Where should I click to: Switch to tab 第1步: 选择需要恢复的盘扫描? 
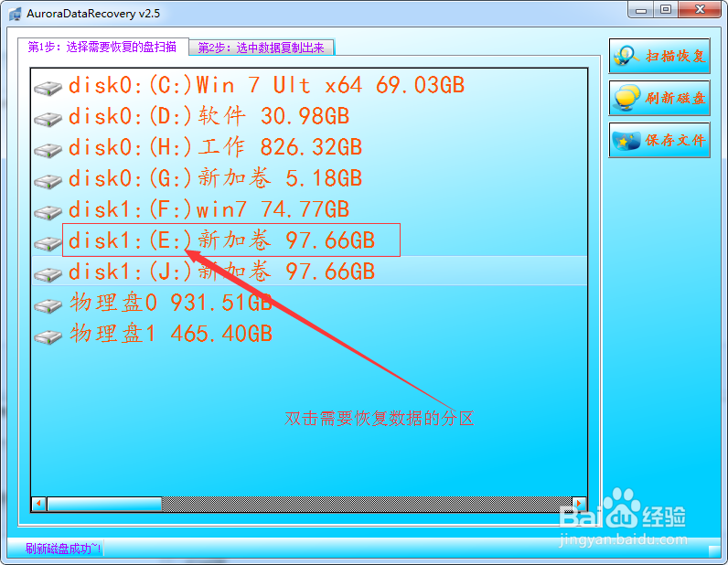click(x=103, y=47)
